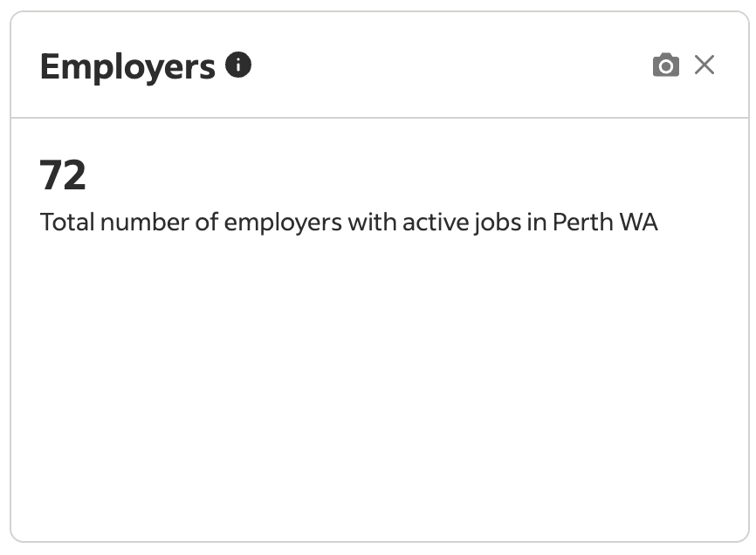Close the Employers panel
This screenshot has height=555, width=756.
(x=704, y=65)
